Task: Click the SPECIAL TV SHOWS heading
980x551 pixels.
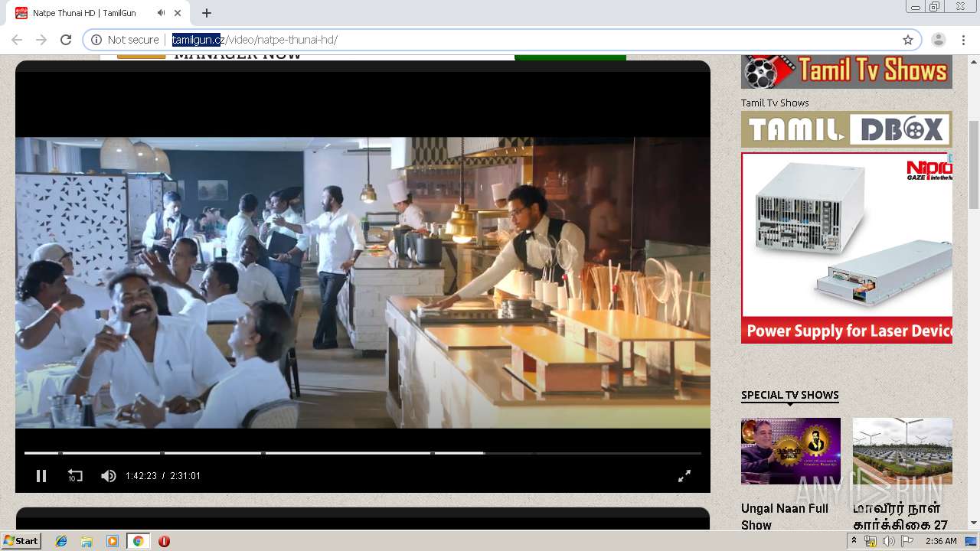Action: [x=790, y=395]
